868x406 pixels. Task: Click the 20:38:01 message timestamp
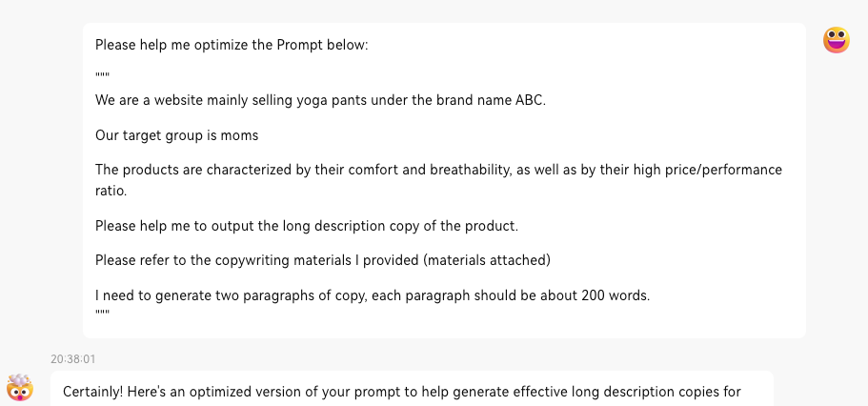click(73, 359)
